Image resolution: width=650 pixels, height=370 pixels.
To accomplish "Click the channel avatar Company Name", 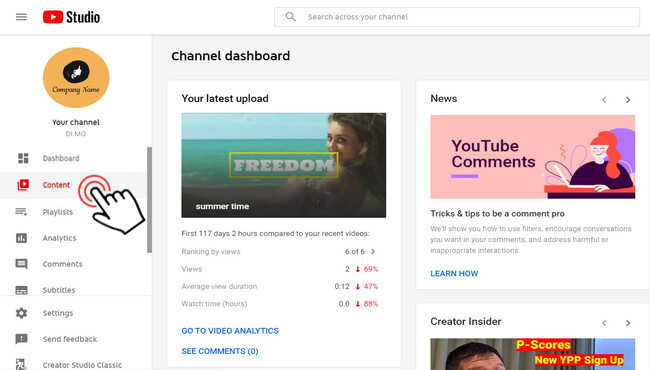I will point(76,77).
